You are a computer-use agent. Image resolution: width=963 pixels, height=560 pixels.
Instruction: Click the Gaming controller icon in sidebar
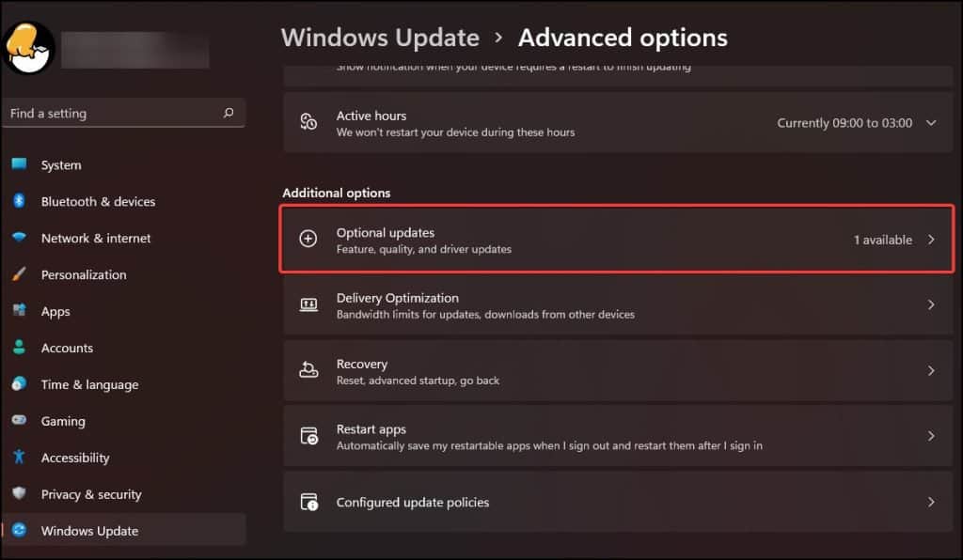(x=21, y=421)
